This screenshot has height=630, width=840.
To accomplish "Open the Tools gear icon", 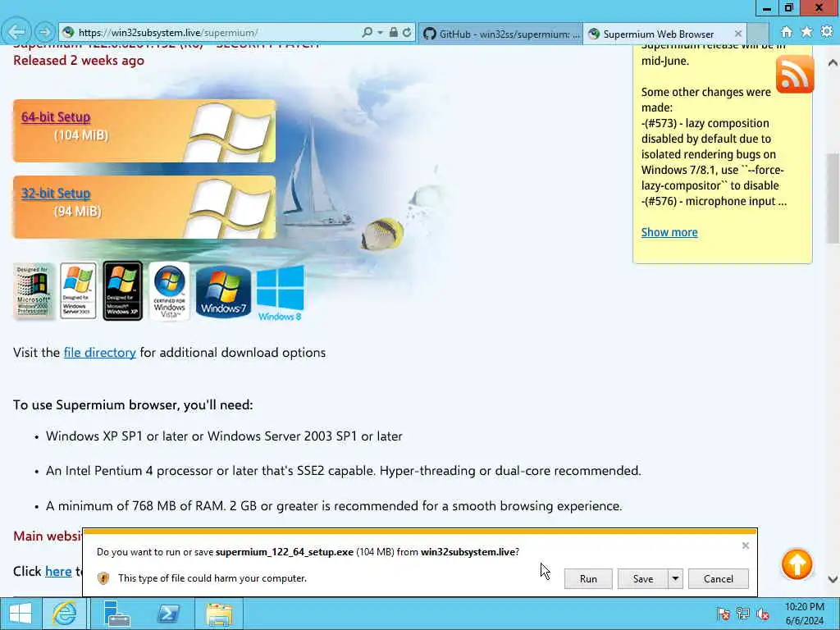I will (827, 32).
